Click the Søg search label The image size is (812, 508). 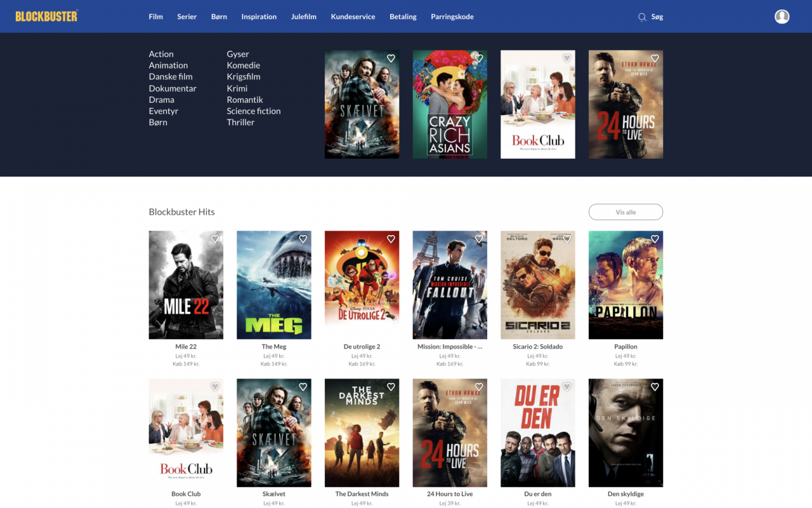click(x=657, y=17)
